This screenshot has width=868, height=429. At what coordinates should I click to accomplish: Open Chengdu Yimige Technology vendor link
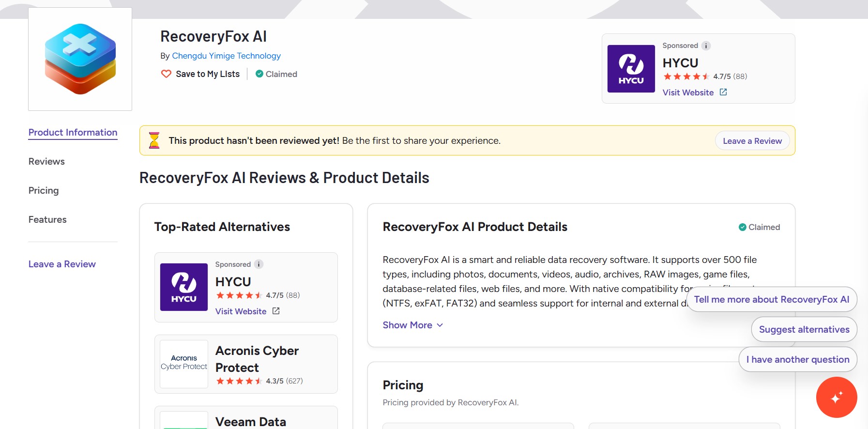pos(226,56)
